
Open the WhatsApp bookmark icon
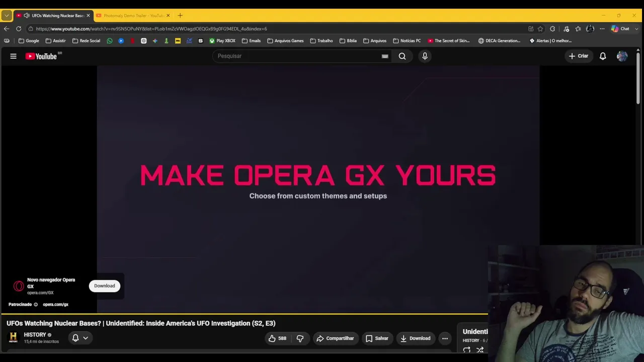[110, 41]
